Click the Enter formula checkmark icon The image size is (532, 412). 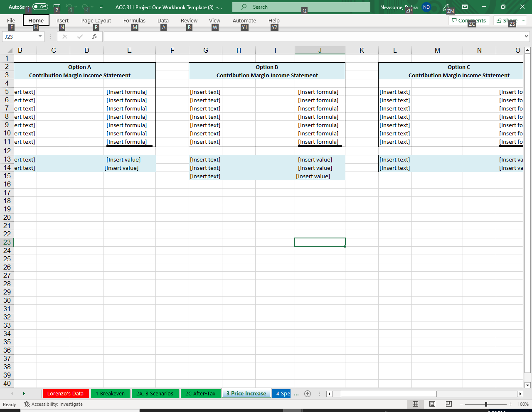point(80,37)
